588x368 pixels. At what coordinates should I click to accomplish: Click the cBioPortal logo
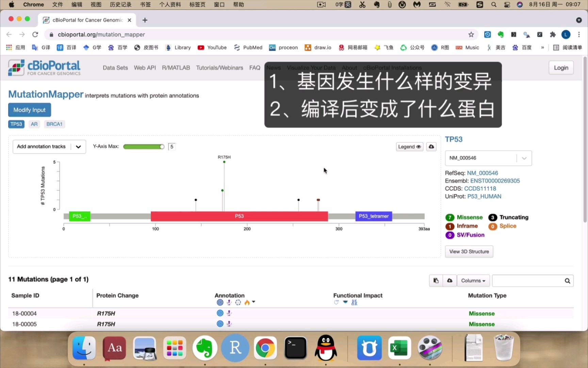(44, 67)
